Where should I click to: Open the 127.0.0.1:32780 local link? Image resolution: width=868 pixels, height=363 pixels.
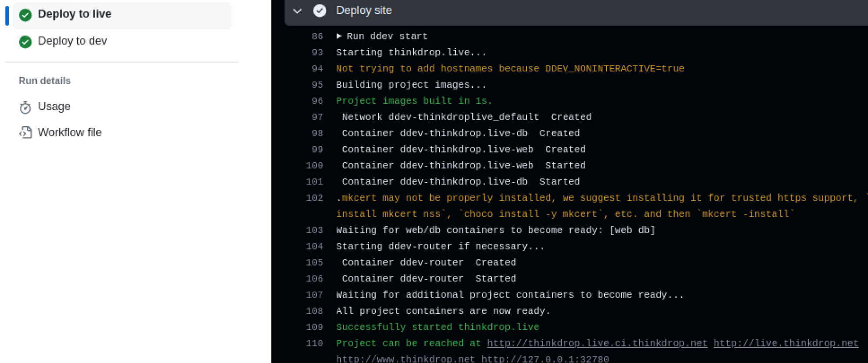[545, 359]
